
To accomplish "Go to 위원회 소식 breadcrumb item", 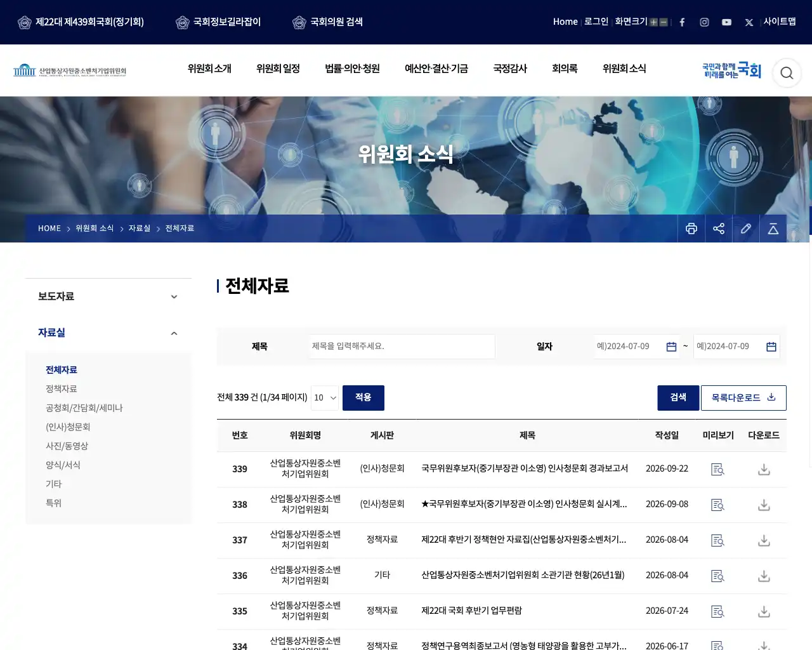I will [95, 229].
